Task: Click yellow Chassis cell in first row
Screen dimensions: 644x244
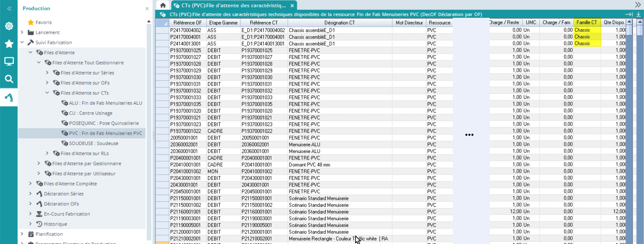Action: pos(587,30)
